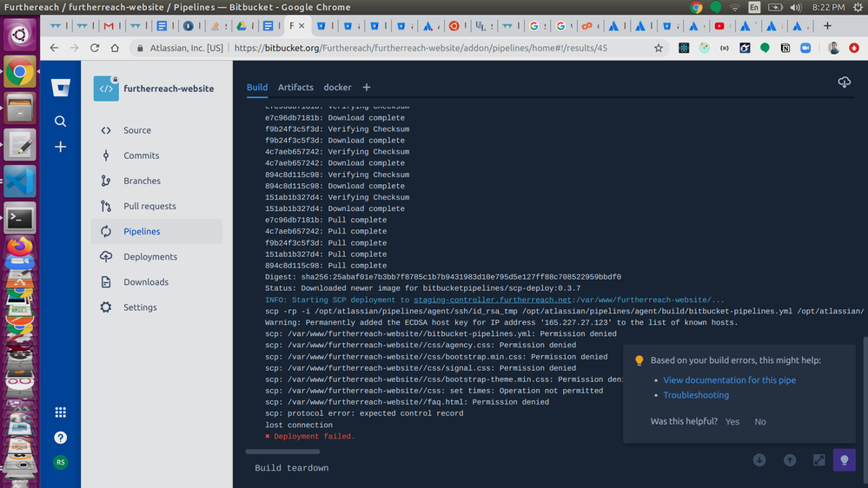
Task: Switch to the Artifacts tab
Action: 295,88
